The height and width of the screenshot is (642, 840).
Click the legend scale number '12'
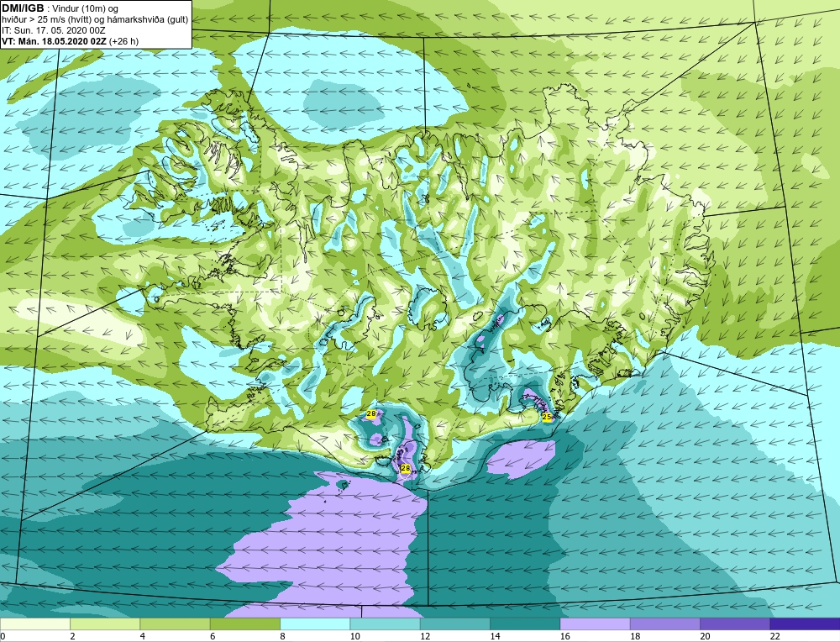(425, 636)
